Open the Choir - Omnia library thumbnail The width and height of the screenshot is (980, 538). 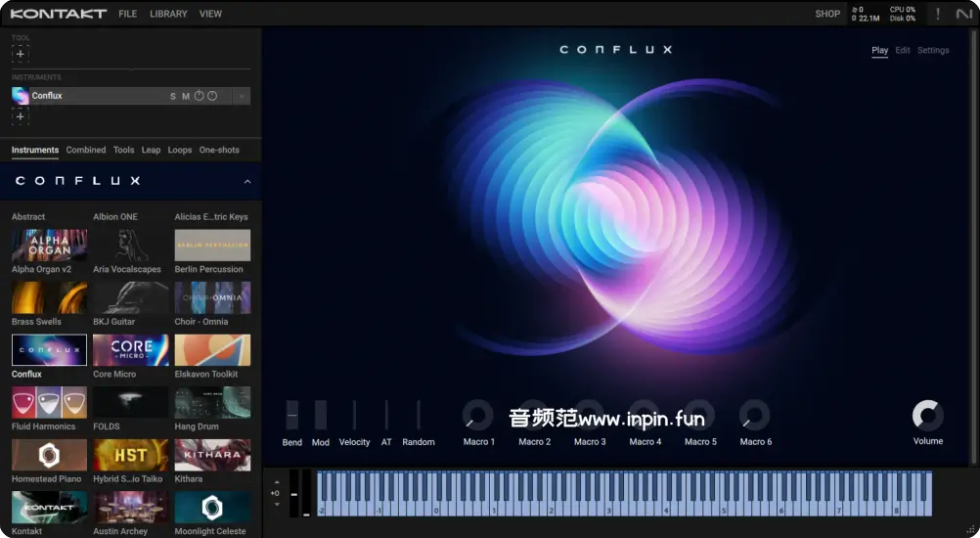click(212, 297)
